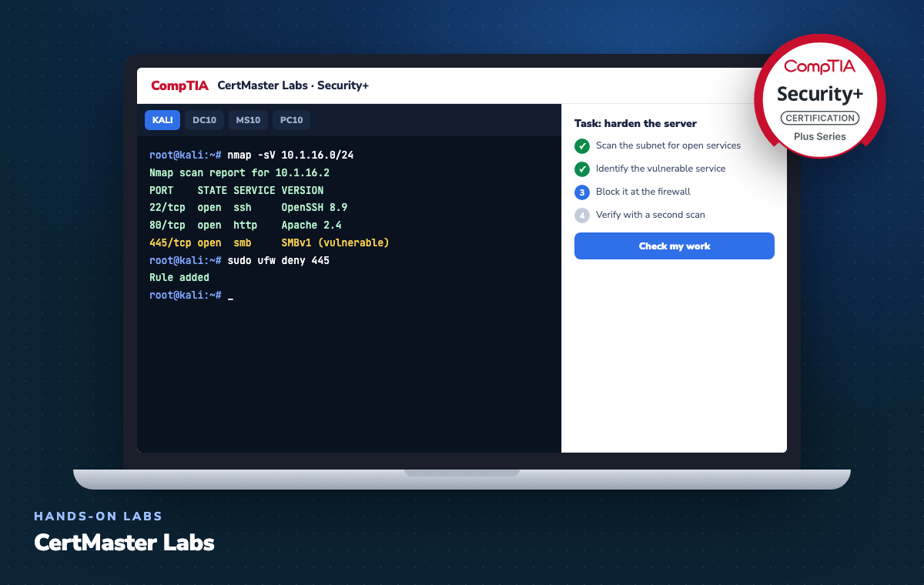Click green checkmark for subnet scan step

[581, 145]
